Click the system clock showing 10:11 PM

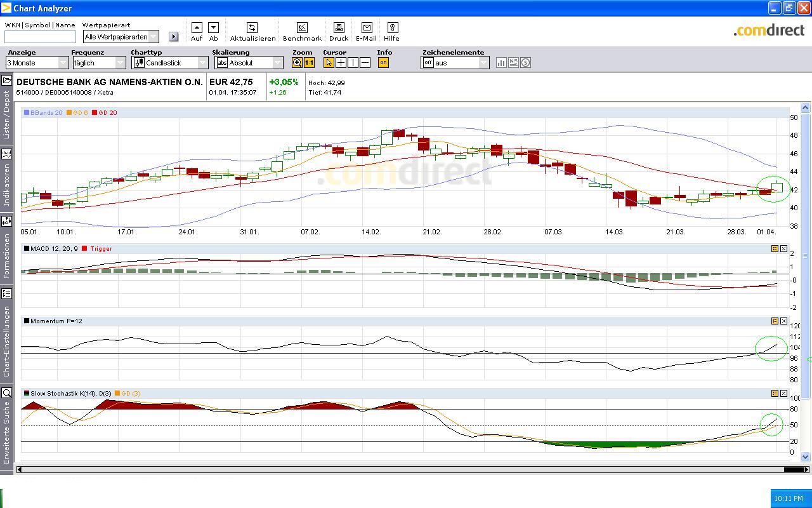point(789,498)
